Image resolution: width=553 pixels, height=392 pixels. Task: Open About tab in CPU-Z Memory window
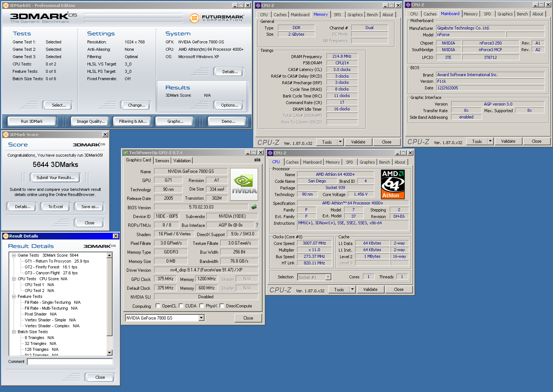click(x=388, y=15)
